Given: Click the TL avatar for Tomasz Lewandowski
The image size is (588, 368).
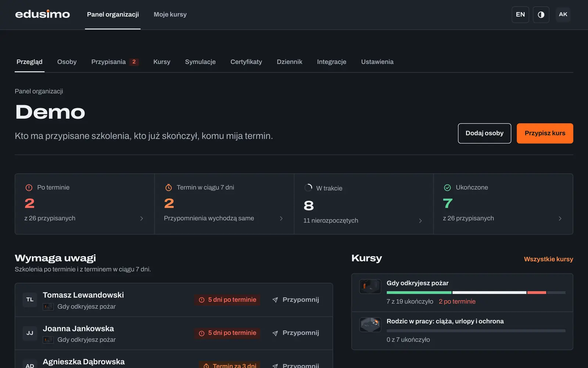Looking at the screenshot, I should pos(30,300).
